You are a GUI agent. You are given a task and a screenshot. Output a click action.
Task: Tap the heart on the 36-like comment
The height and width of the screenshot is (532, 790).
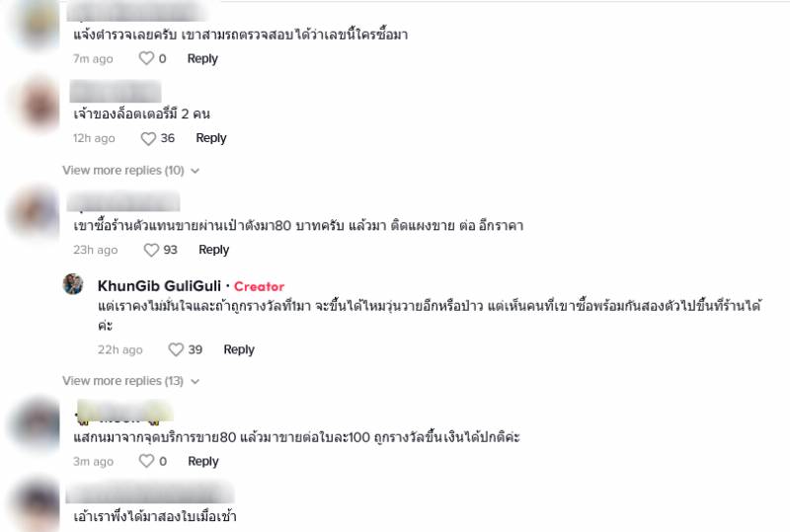(x=148, y=138)
